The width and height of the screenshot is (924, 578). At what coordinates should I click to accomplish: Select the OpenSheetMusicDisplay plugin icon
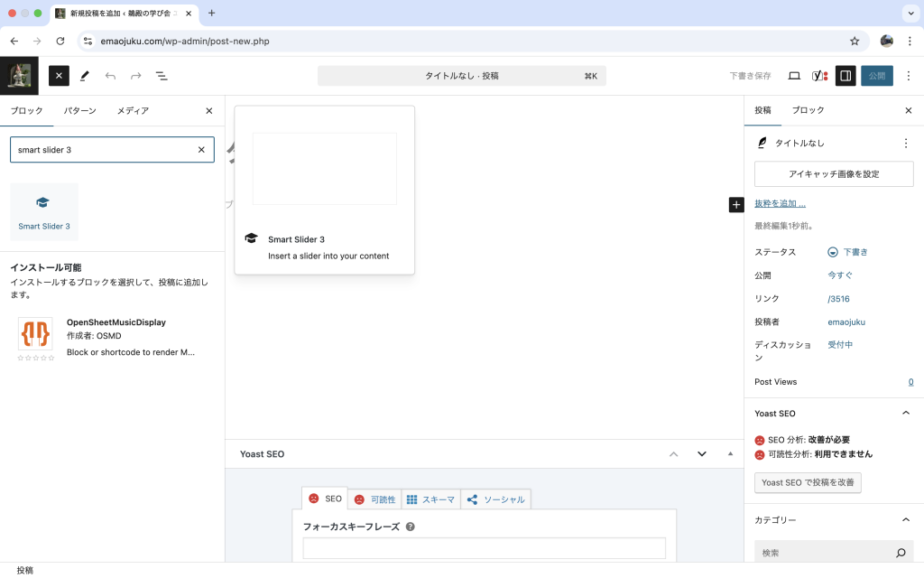point(35,334)
